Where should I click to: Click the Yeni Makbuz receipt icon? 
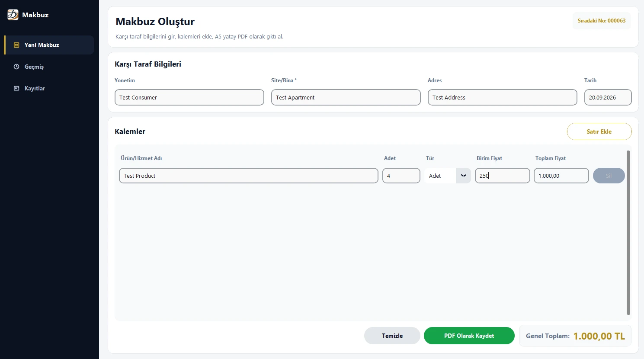16,45
